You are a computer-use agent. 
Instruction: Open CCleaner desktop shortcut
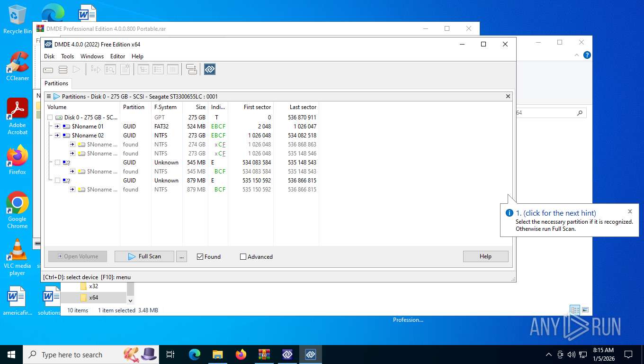[18, 66]
